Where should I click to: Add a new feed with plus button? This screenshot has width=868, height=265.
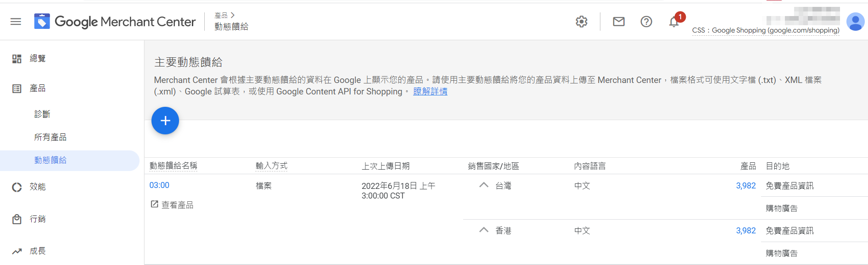pos(165,121)
